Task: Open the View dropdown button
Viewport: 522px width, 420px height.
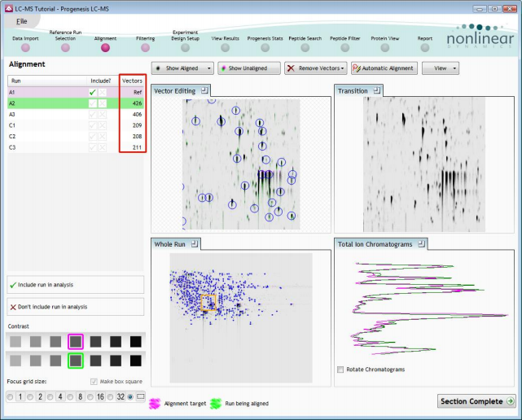Action: [441, 68]
